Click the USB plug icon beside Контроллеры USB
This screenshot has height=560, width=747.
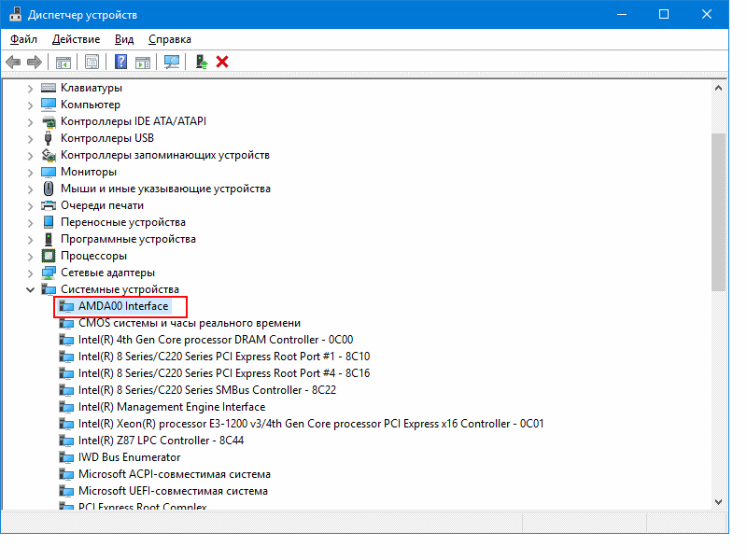coord(49,138)
